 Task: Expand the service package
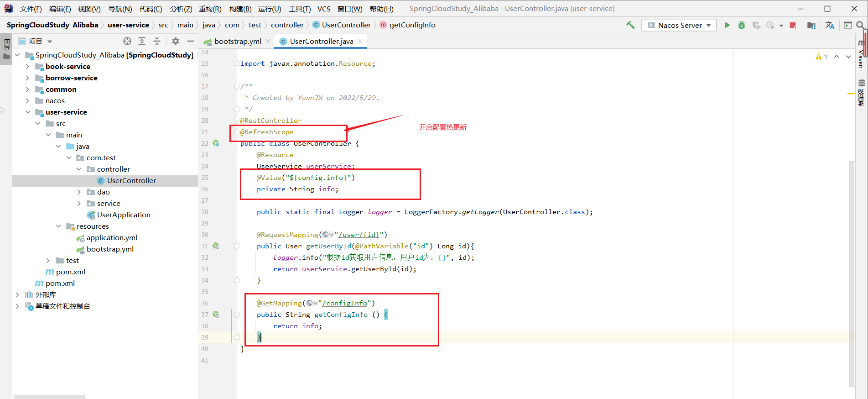click(79, 204)
